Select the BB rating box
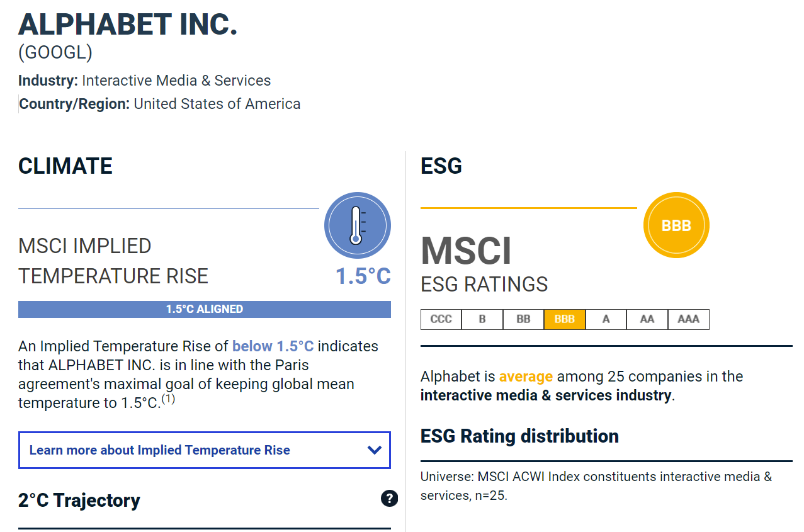This screenshot has width=804, height=532. click(523, 319)
